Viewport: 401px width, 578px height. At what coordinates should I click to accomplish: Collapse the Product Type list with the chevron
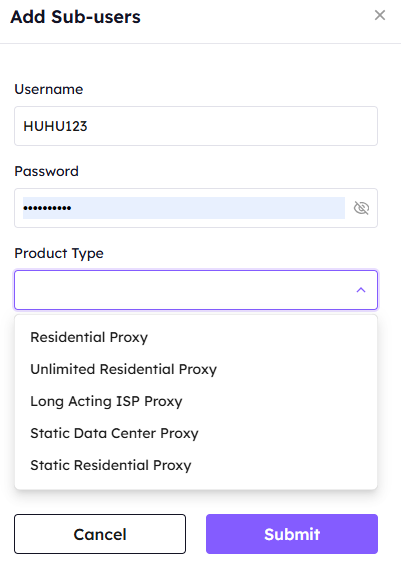361,290
